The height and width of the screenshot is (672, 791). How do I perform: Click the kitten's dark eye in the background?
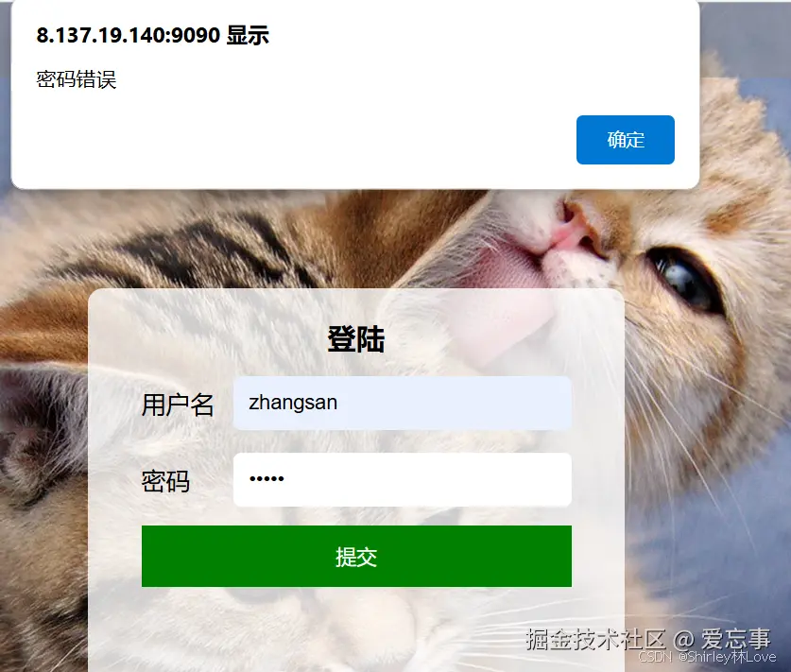(x=682, y=277)
